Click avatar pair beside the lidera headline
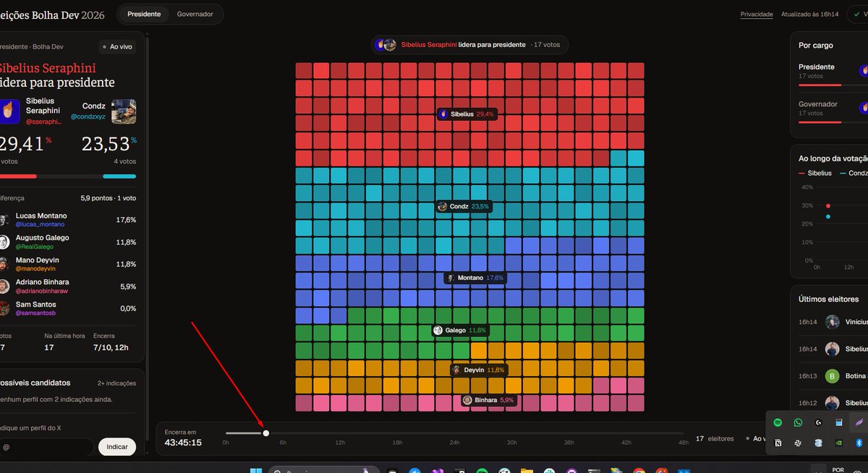The image size is (868, 473). click(x=387, y=45)
